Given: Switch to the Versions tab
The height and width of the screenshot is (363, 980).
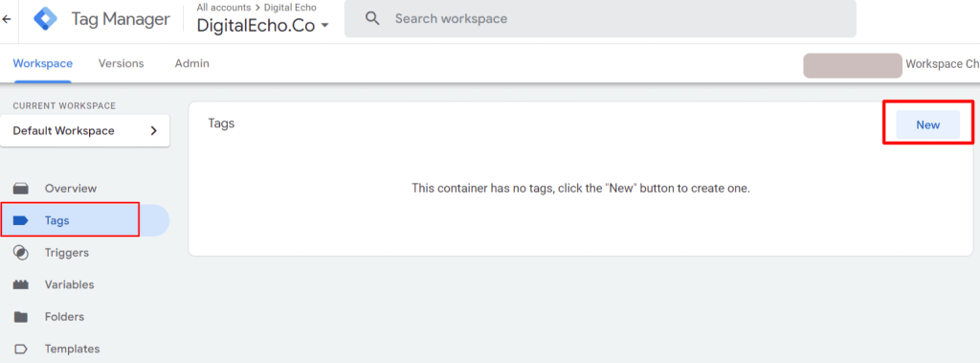Looking at the screenshot, I should pyautogui.click(x=122, y=64).
